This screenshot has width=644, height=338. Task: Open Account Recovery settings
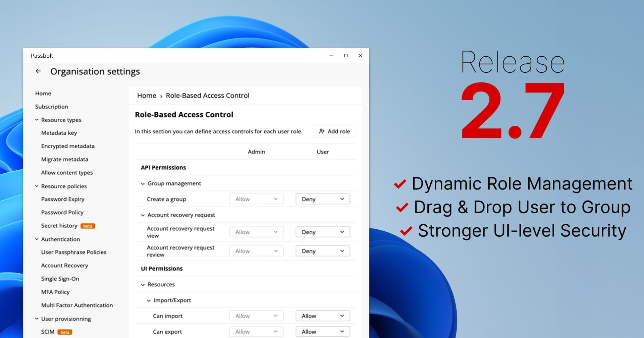pyautogui.click(x=65, y=265)
